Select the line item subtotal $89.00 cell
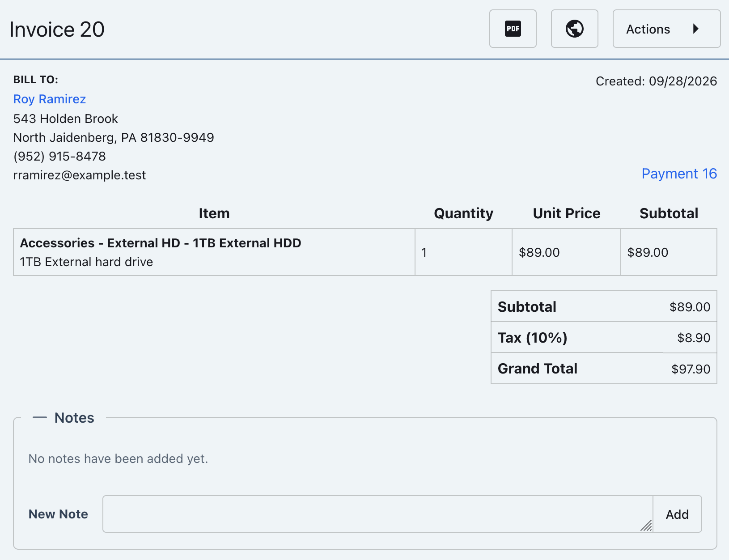The height and width of the screenshot is (560, 729). pyautogui.click(x=669, y=252)
